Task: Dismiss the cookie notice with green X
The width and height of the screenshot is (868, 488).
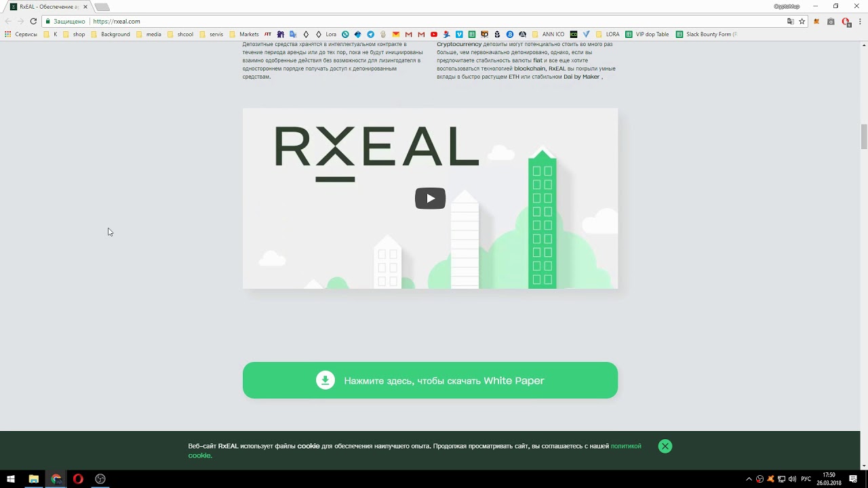Action: (x=665, y=446)
